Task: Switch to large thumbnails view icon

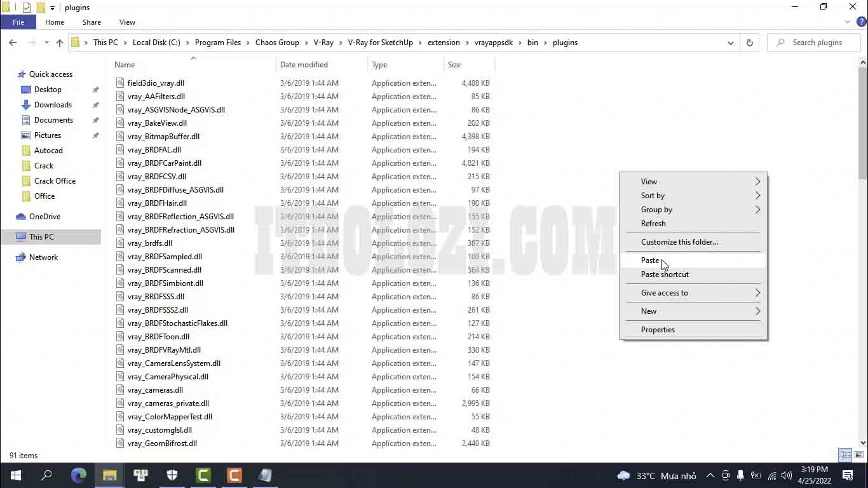Action: click(x=858, y=455)
